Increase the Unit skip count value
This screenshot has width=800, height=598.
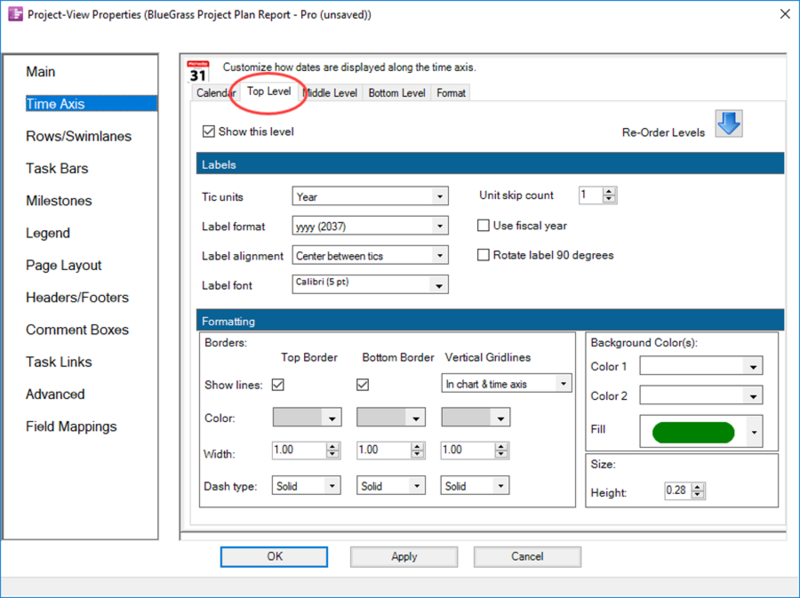(609, 191)
